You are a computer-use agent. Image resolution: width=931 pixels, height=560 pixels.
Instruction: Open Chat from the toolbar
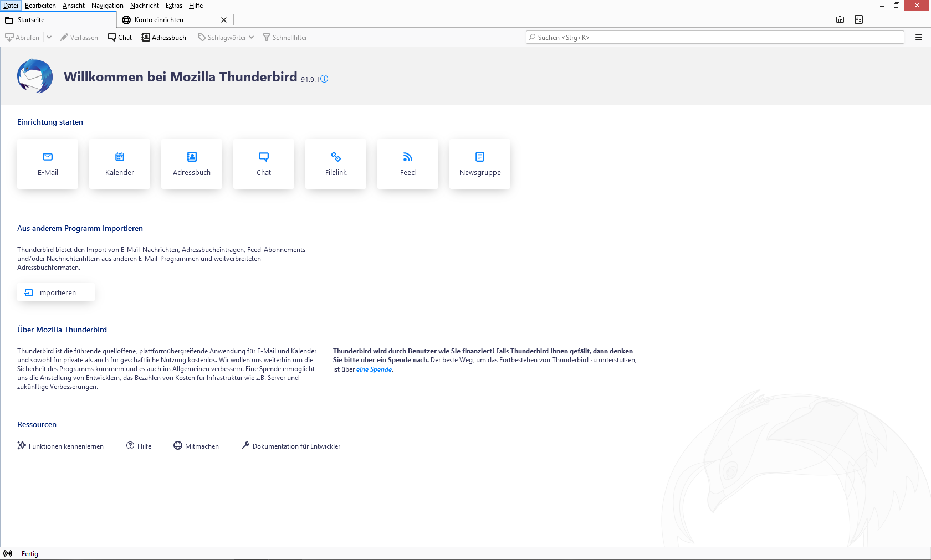tap(120, 37)
